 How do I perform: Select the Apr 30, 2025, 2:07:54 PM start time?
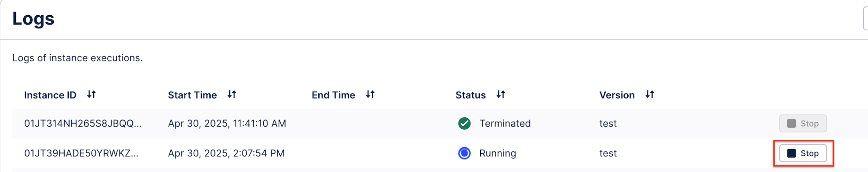point(226,153)
